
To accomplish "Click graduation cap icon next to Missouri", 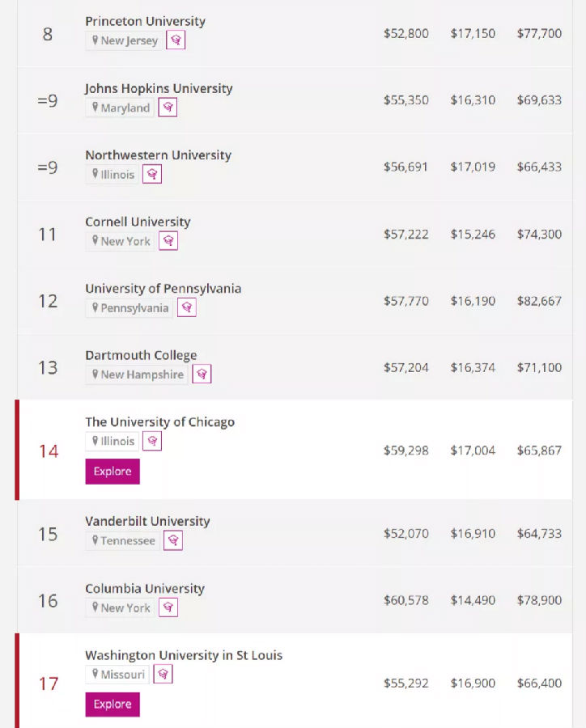I will tap(163, 674).
